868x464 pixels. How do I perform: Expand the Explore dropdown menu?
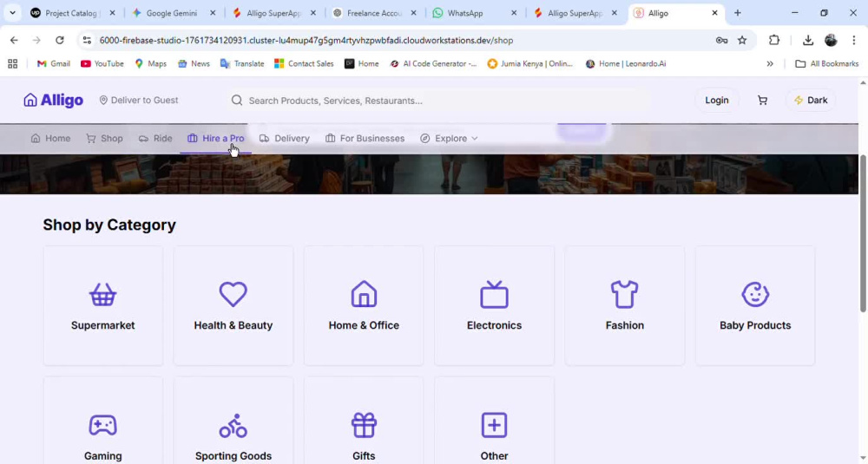[x=449, y=138]
